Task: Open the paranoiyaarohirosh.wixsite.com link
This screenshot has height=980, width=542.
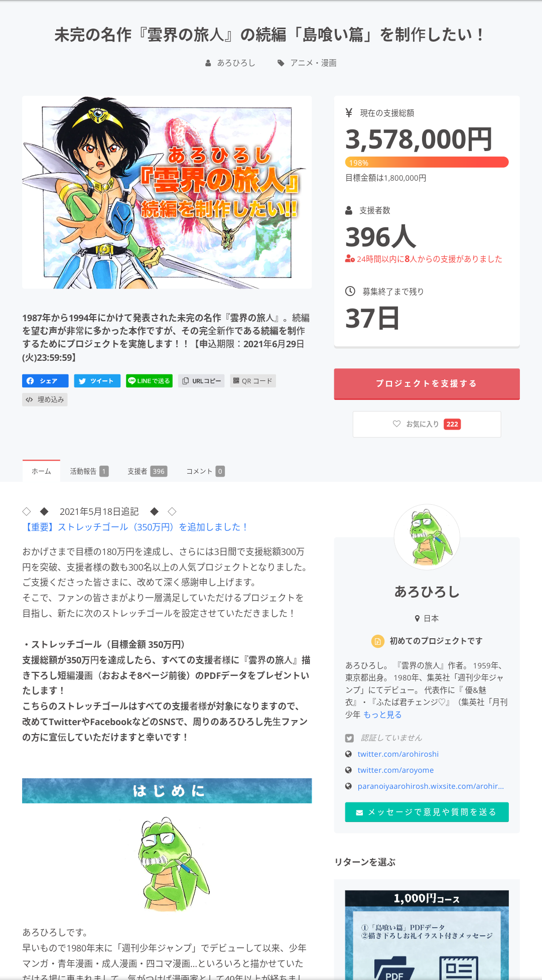Action: coord(431,786)
